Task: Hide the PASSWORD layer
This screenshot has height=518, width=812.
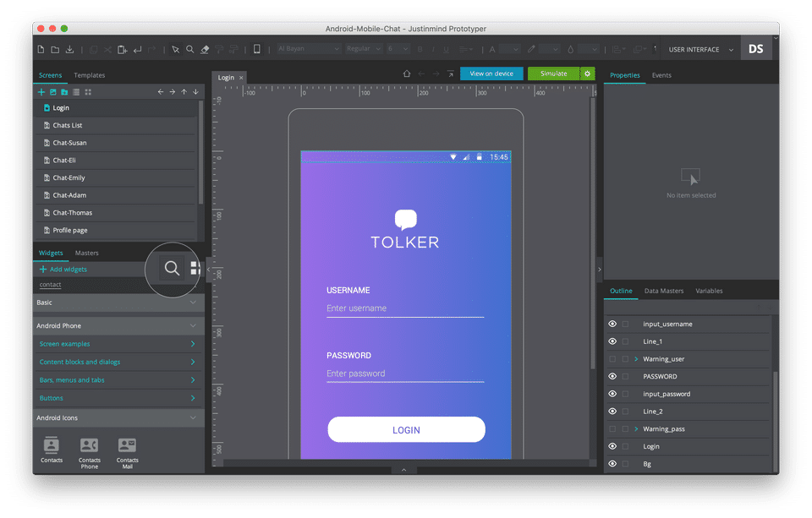Action: (612, 377)
